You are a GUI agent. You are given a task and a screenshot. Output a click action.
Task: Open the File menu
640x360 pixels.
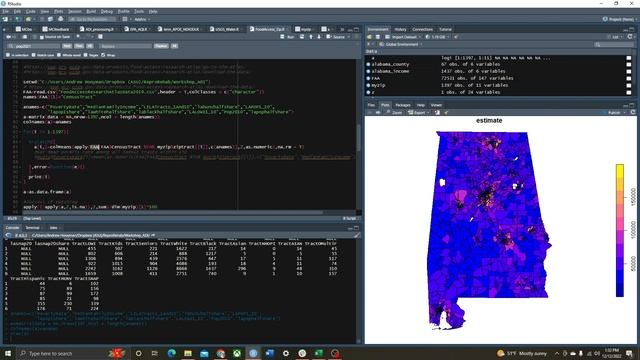6,11
